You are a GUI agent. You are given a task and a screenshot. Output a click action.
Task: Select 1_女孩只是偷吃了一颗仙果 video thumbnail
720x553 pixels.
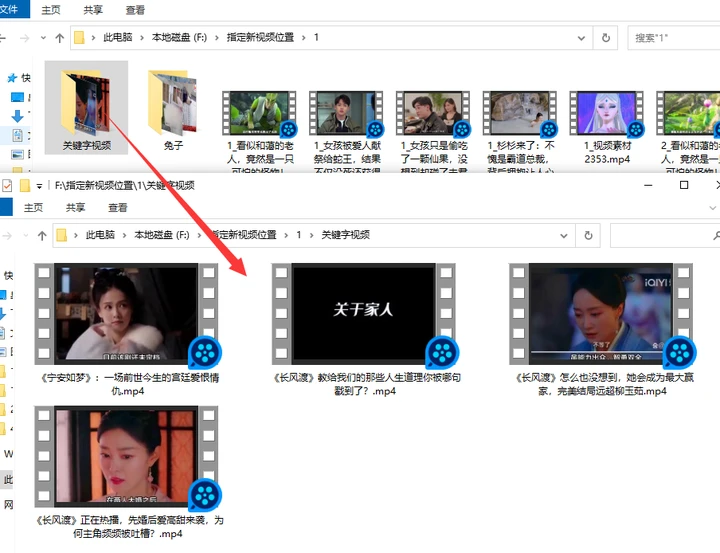pos(433,113)
